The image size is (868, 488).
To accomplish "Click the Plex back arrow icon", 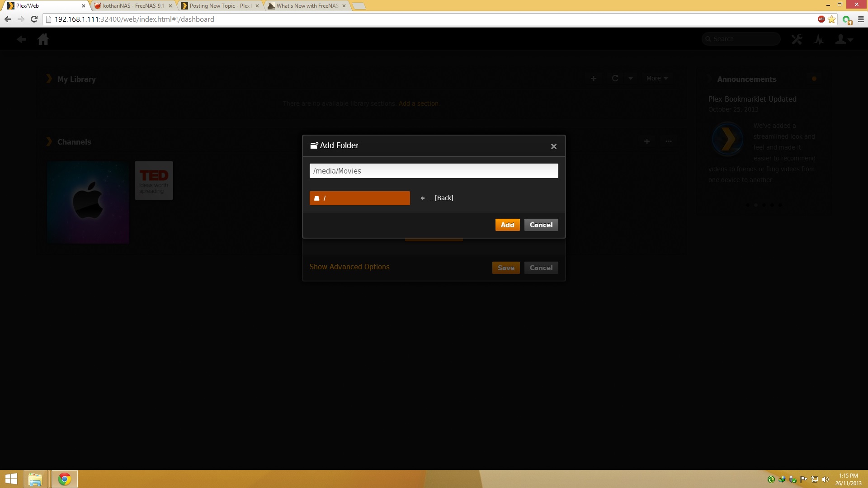I will click(x=21, y=39).
